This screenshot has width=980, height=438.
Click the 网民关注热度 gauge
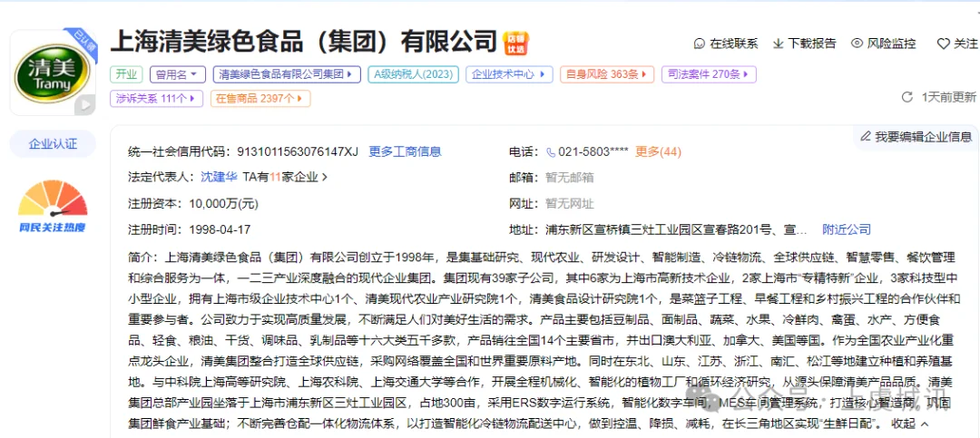(x=53, y=206)
